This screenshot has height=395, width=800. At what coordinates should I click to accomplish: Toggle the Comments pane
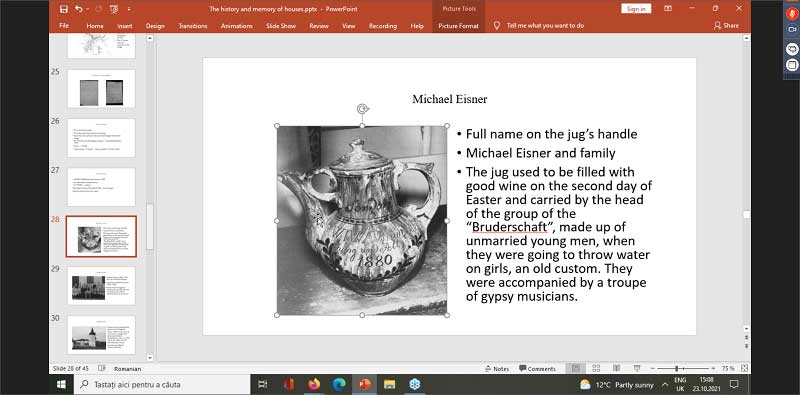(x=537, y=368)
